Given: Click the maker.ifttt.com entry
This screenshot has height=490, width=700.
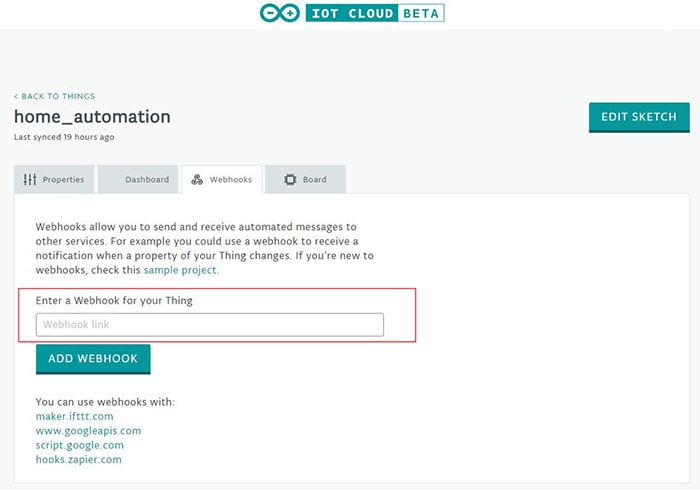Looking at the screenshot, I should 74,416.
